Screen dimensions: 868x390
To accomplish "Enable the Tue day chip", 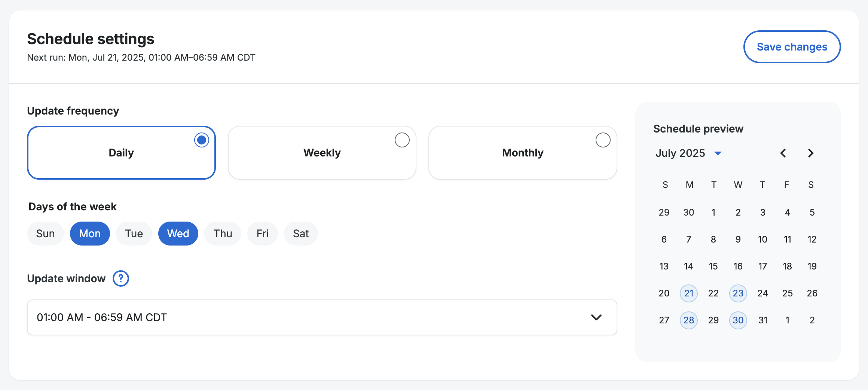I will pos(134,234).
